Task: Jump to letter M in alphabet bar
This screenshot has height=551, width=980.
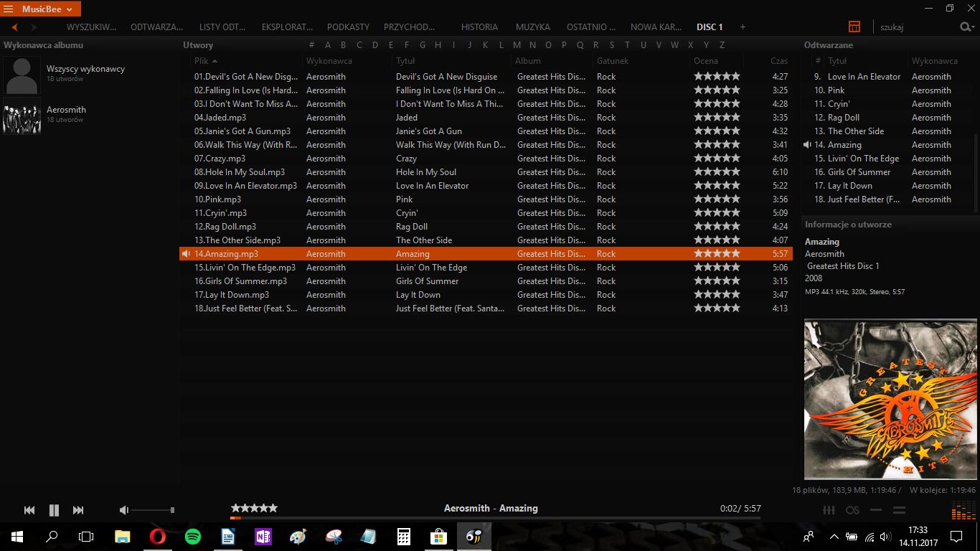Action: (x=517, y=44)
